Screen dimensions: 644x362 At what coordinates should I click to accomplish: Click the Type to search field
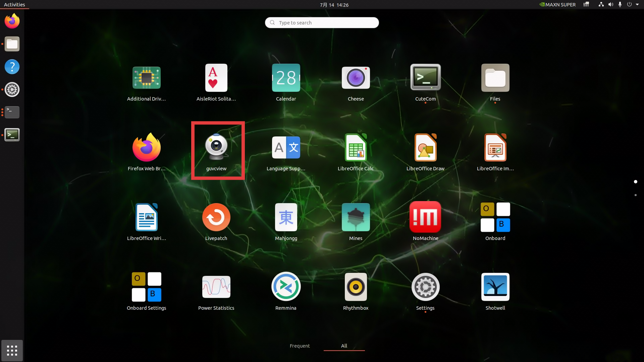click(322, 22)
